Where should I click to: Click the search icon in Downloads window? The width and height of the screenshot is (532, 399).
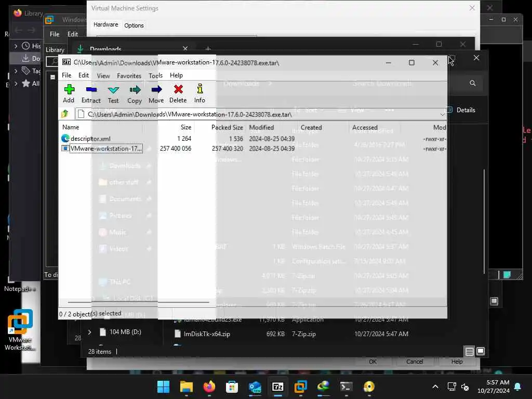pyautogui.click(x=473, y=83)
